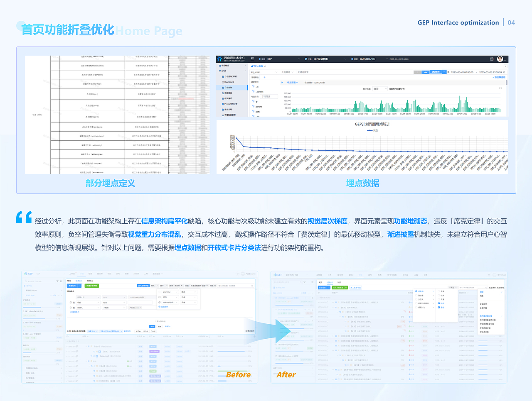This screenshot has width=532, height=401.
Task: Click column settings gear at Before table header right
Action: coord(254,336)
